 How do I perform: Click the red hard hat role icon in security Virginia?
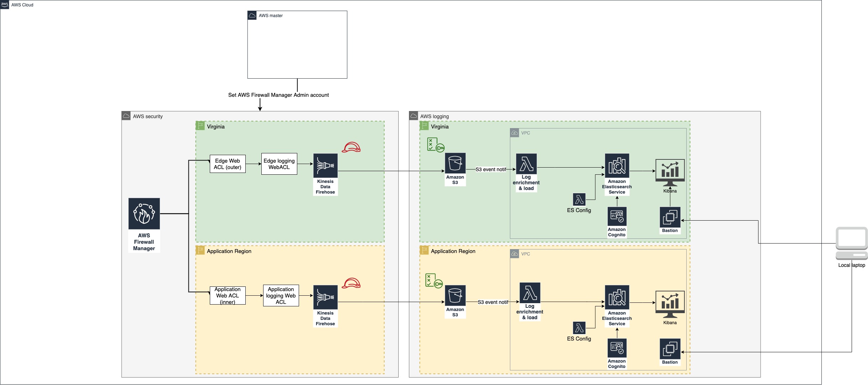pyautogui.click(x=351, y=147)
